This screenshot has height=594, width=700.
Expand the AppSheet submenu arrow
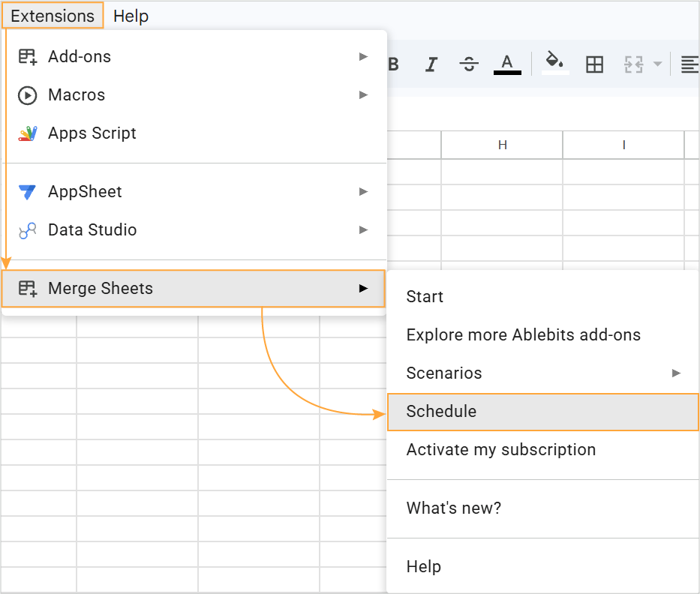click(363, 192)
